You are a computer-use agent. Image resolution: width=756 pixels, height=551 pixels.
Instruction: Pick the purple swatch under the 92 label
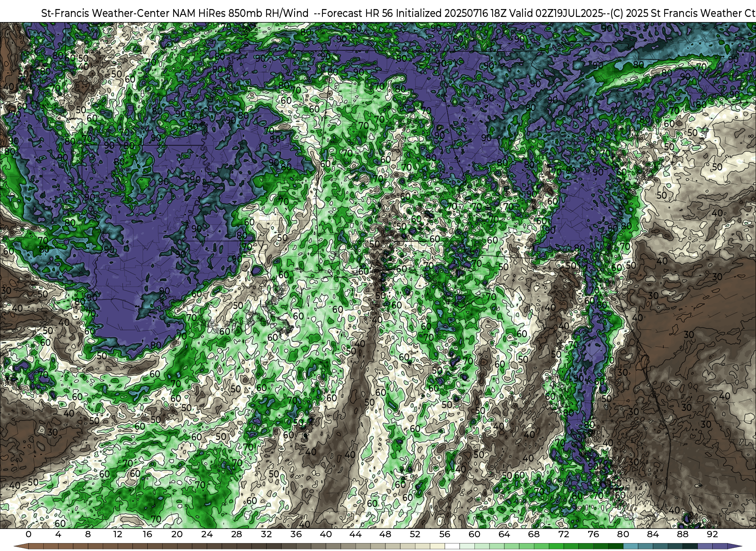pyautogui.click(x=720, y=546)
